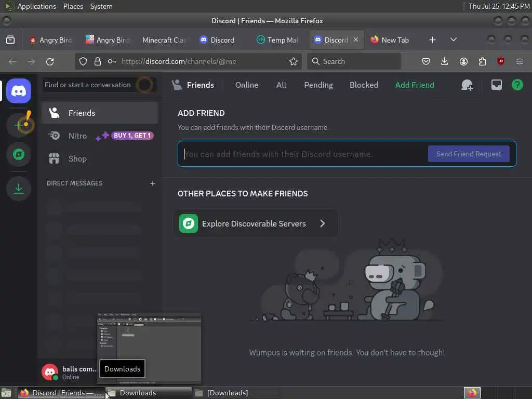532x399 pixels.
Task: Switch to the Online friends tab
Action: coord(247,85)
